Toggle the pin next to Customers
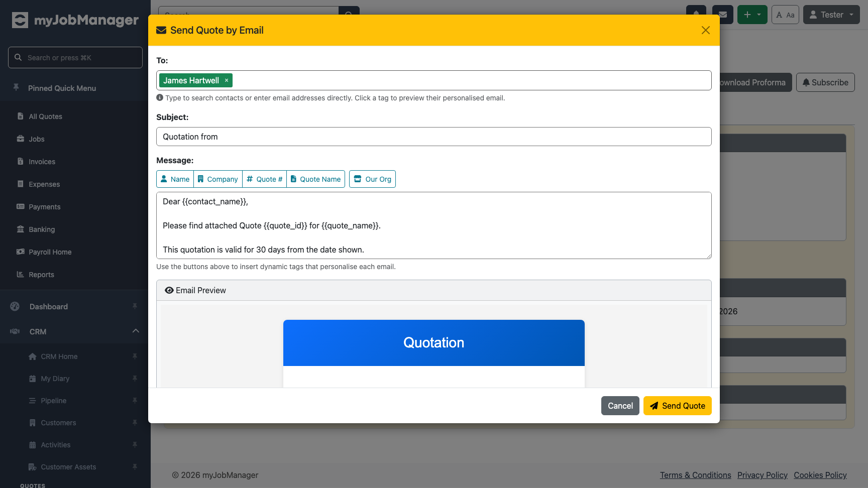The height and width of the screenshot is (488, 868). pos(135,423)
